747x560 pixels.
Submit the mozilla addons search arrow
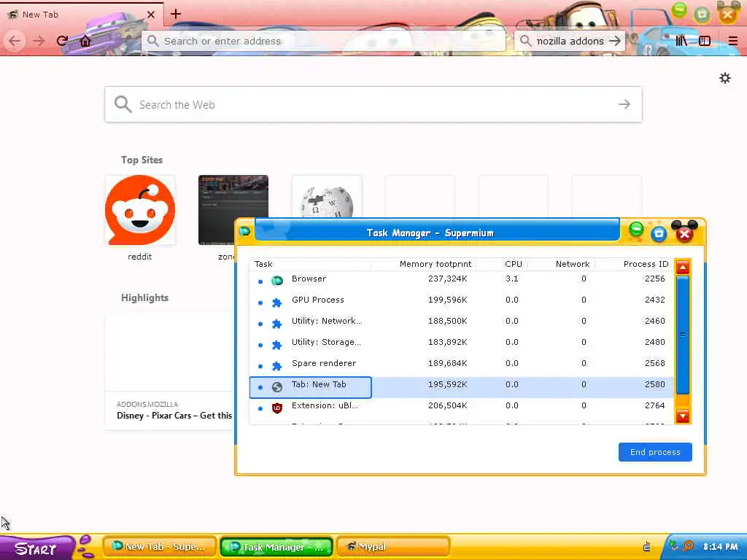(x=615, y=41)
